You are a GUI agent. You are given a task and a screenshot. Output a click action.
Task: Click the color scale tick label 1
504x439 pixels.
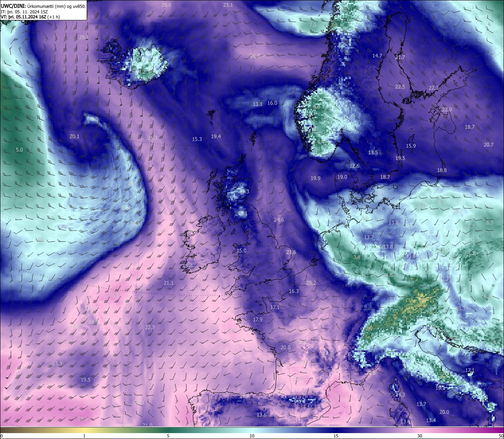pos(84,436)
